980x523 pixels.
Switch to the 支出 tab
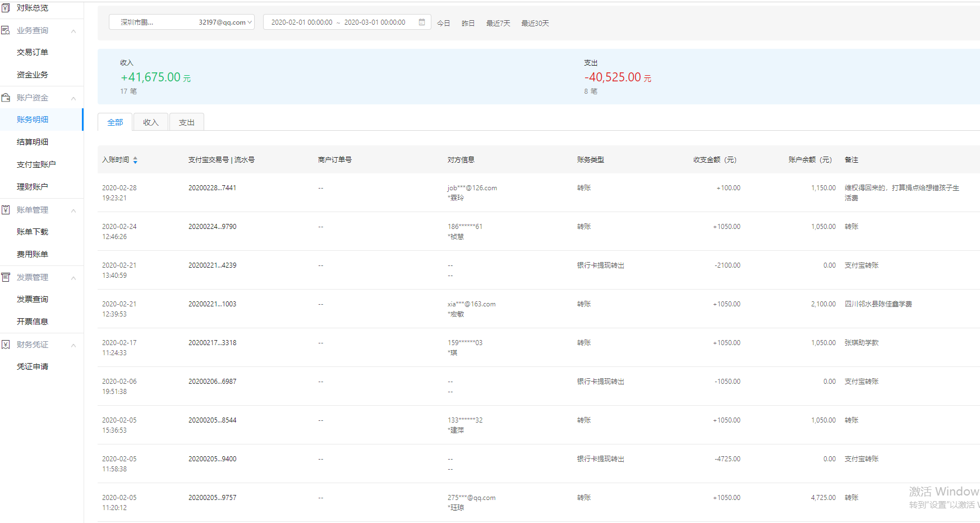[186, 122]
